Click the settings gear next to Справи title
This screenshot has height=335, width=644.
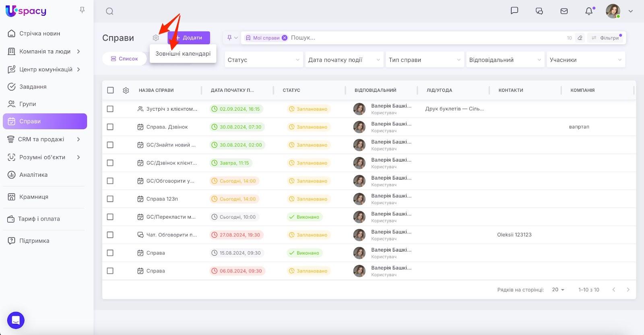pyautogui.click(x=156, y=38)
